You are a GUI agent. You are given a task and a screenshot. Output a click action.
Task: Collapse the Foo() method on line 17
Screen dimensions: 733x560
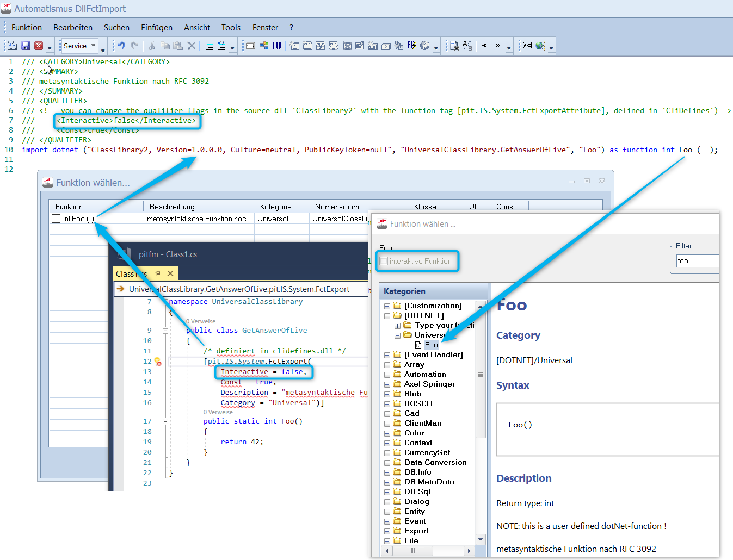(x=165, y=421)
